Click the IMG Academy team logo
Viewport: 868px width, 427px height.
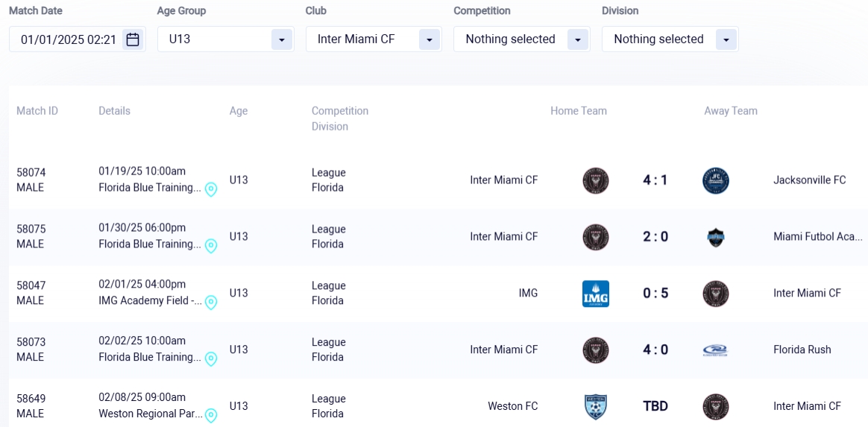[x=596, y=294]
